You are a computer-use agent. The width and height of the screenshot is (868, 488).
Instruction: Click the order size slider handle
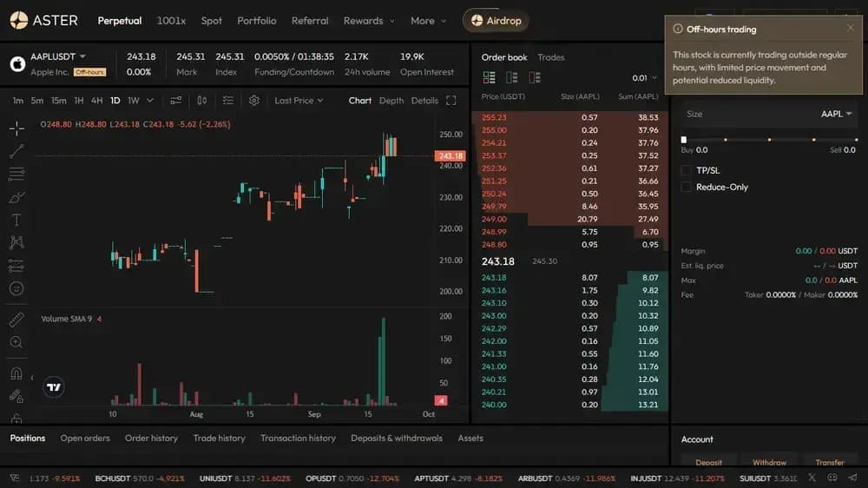[x=684, y=140]
